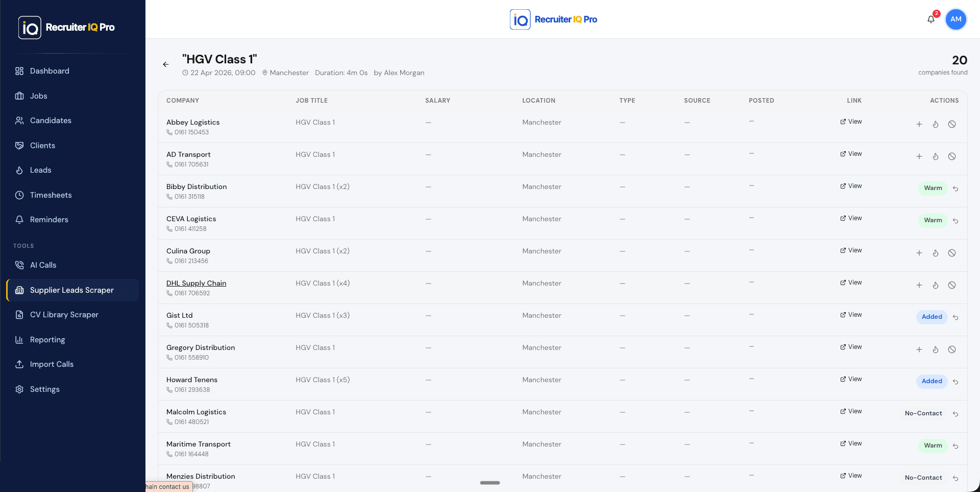Open Leads from the sidebar
The height and width of the screenshot is (492, 980).
[72, 170]
